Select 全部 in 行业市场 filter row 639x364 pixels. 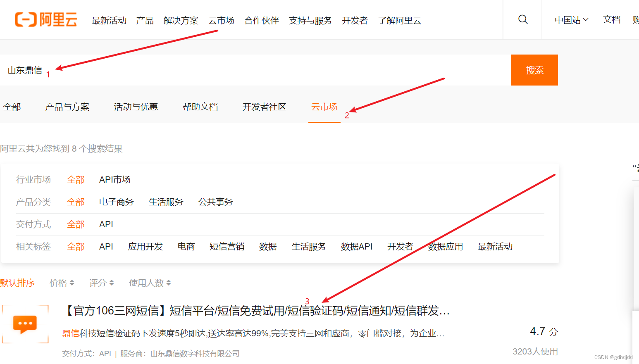coord(76,180)
